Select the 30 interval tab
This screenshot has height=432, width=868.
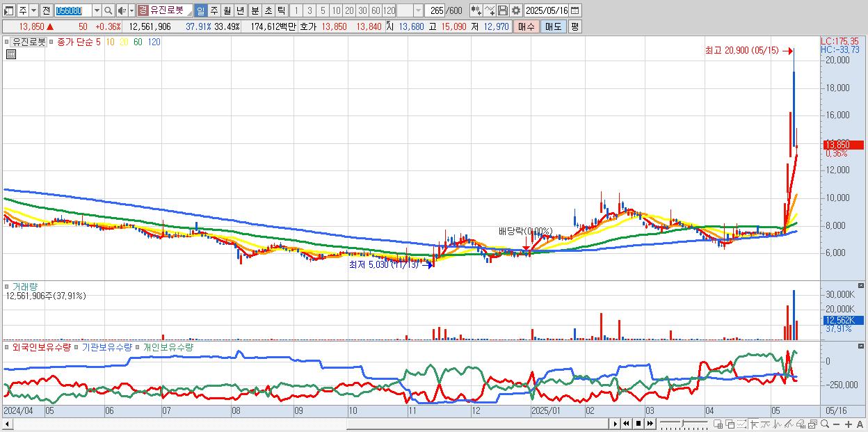362,10
